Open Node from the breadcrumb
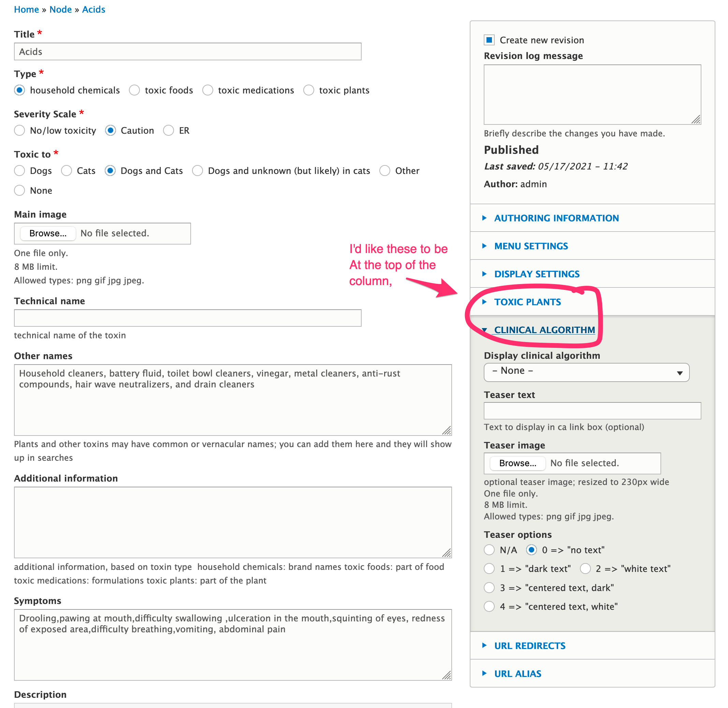Viewport: 728px width, 708px height. tap(60, 9)
